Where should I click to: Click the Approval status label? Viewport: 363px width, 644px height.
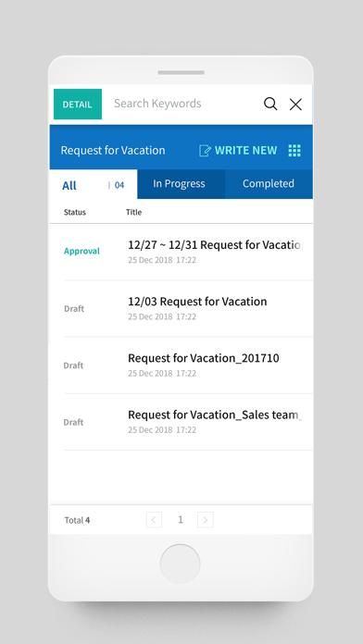[81, 251]
